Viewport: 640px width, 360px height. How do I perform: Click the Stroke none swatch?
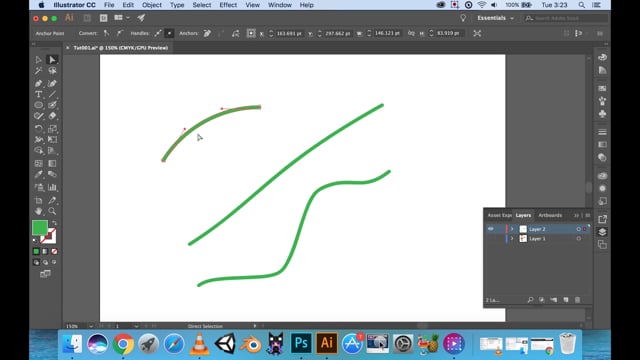[x=49, y=236]
